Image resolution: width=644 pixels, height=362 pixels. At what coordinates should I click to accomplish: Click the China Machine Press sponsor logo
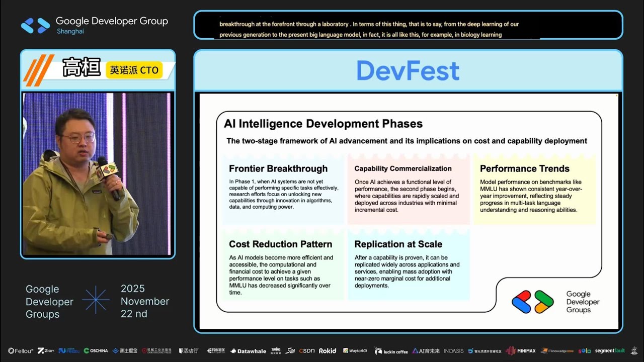[156, 351]
